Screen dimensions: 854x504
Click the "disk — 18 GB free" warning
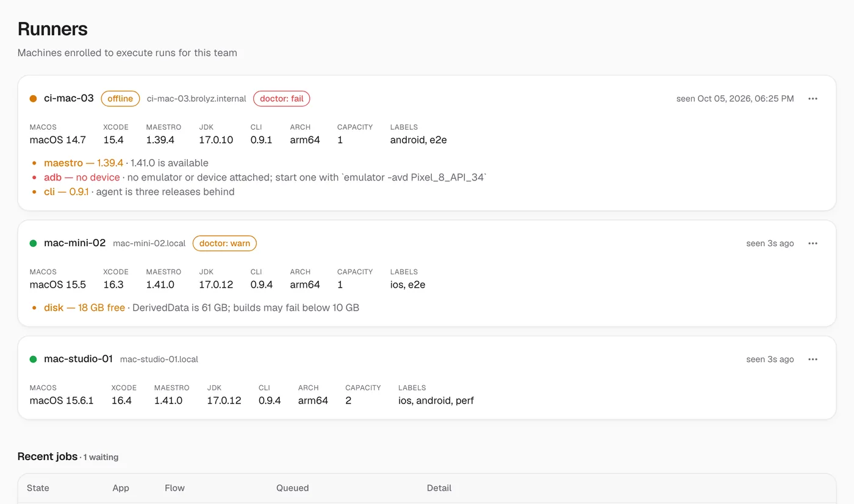coord(84,308)
